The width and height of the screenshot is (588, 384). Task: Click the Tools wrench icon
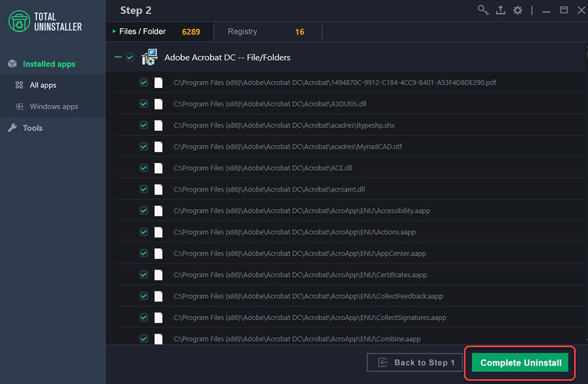tap(12, 128)
